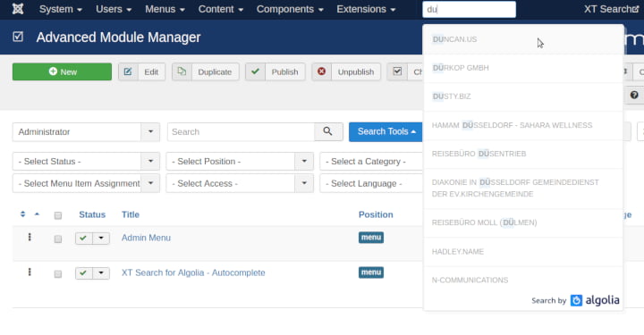This screenshot has height=335, width=644.
Task: Sort by the Status column header
Action: [92, 214]
